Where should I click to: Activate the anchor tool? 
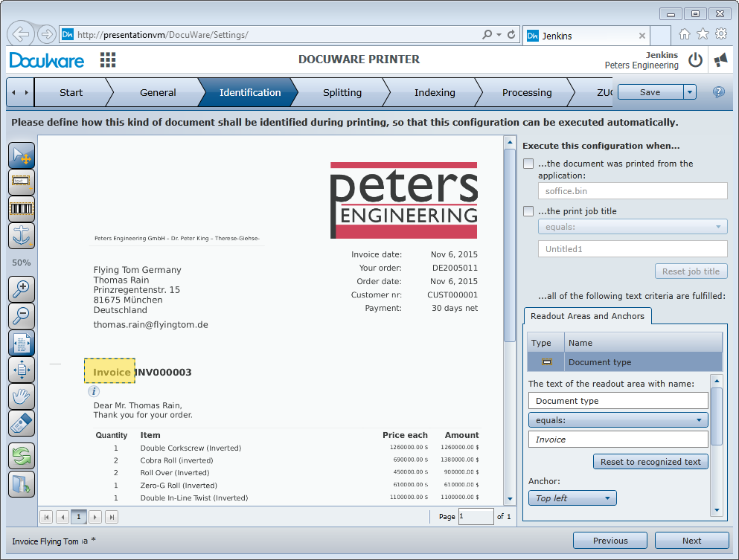coord(22,236)
